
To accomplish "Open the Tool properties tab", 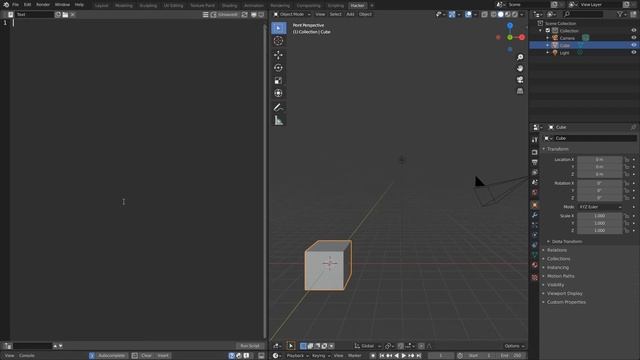I will [x=535, y=140].
